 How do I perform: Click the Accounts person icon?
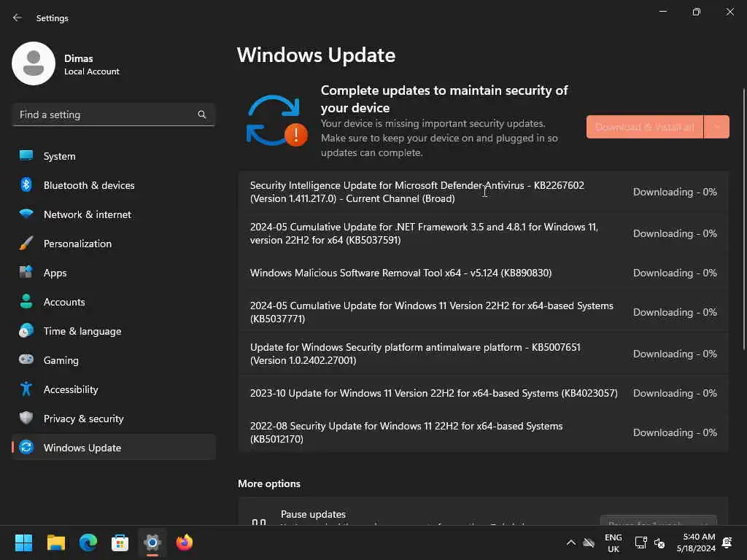[x=26, y=301]
